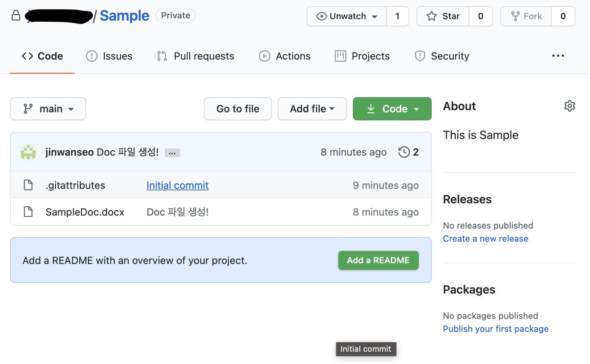Open the .gitattributes file

(x=75, y=185)
